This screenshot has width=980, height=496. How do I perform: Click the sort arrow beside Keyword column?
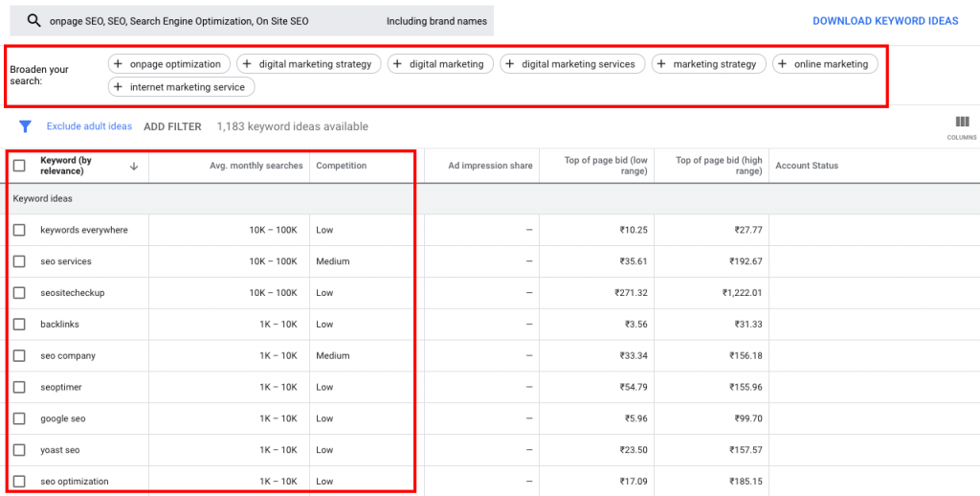[x=133, y=166]
